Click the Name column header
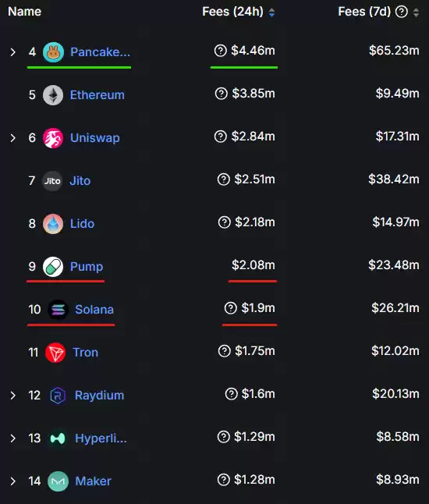429x504 pixels. pos(25,12)
